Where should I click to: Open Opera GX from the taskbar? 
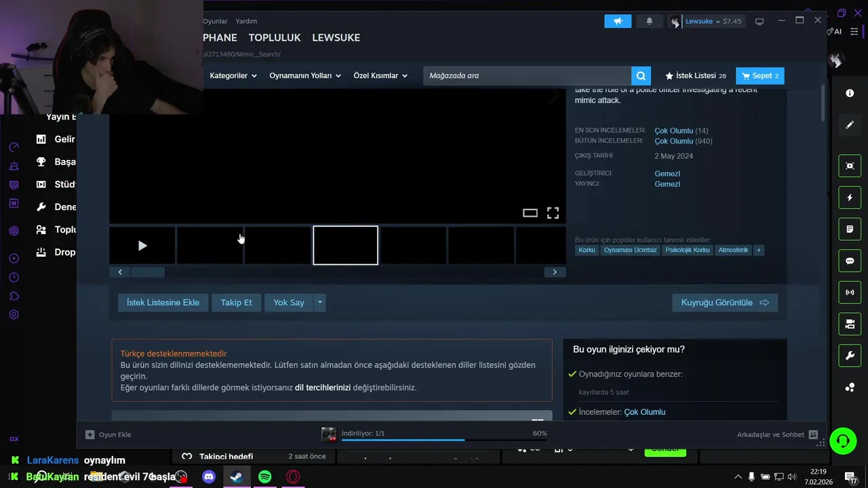click(x=293, y=477)
